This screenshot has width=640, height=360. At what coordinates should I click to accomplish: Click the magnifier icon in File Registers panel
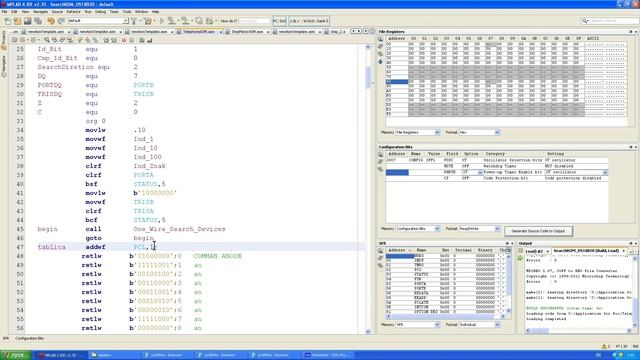380,39
